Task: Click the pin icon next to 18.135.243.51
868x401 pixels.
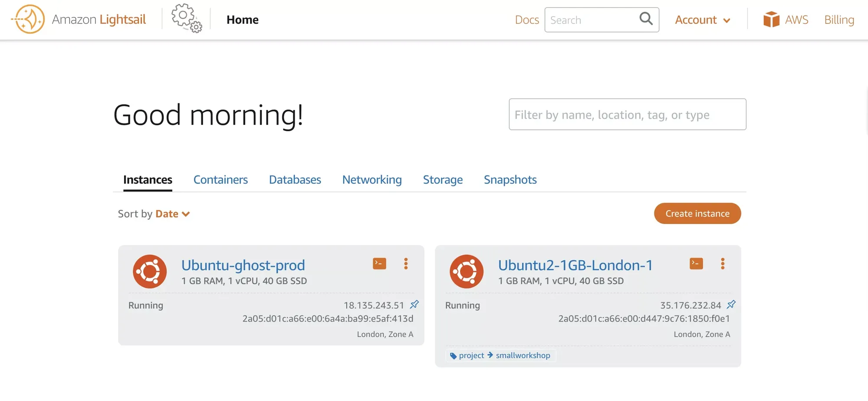Action: coord(414,305)
